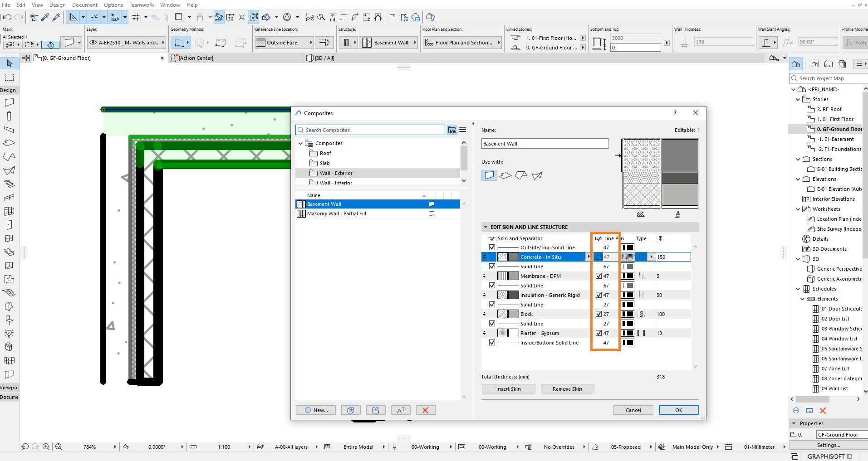Click the duplicate composite icon button
This screenshot has height=461, width=868.
[351, 410]
